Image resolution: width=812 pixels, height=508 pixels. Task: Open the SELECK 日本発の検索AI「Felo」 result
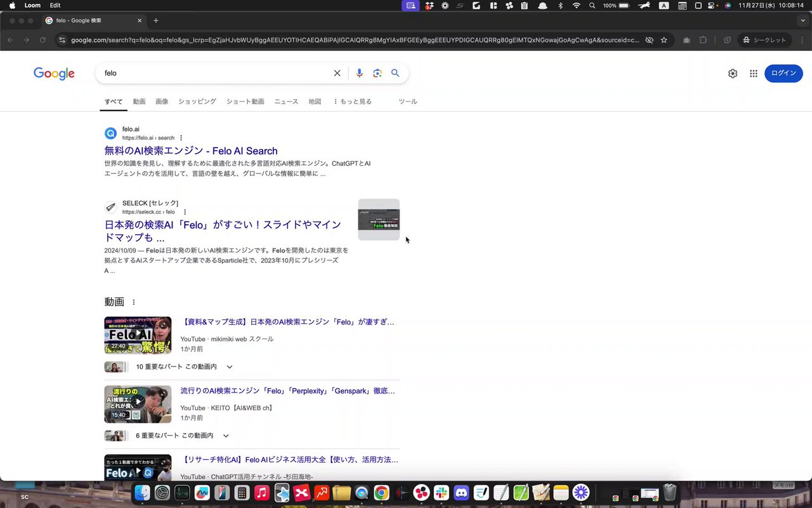tap(223, 231)
